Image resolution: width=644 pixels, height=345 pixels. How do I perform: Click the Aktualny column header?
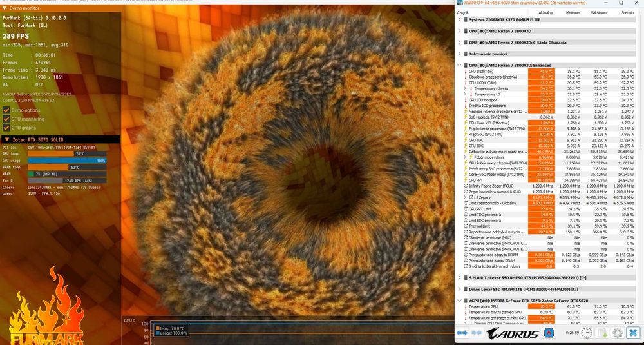click(545, 13)
